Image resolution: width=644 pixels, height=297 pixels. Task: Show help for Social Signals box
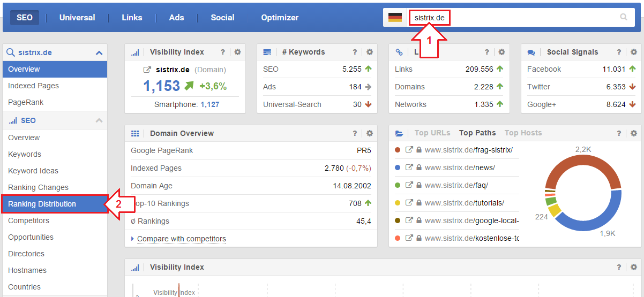(619, 52)
